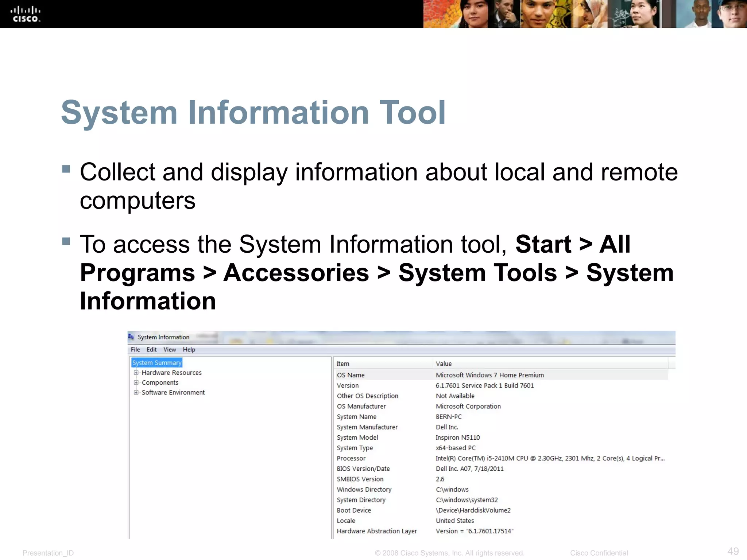Click the Boot Device item

354,510
